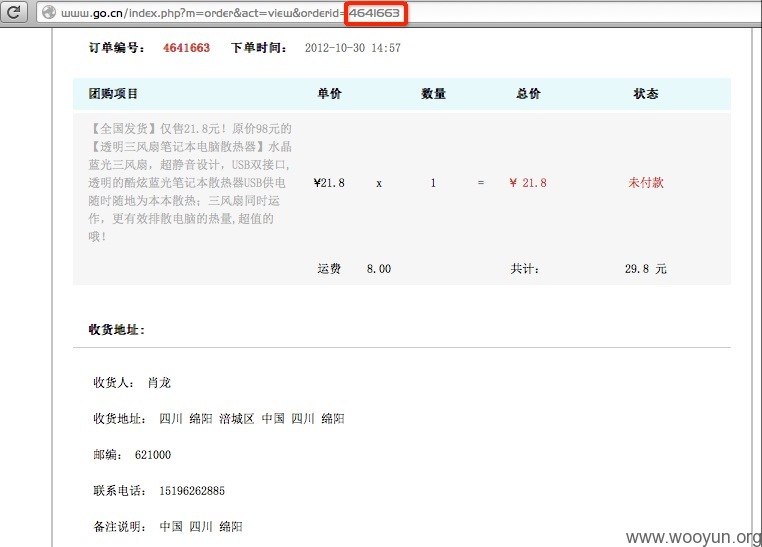Click the 单价 column header
This screenshot has width=762, height=547.
pos(329,93)
